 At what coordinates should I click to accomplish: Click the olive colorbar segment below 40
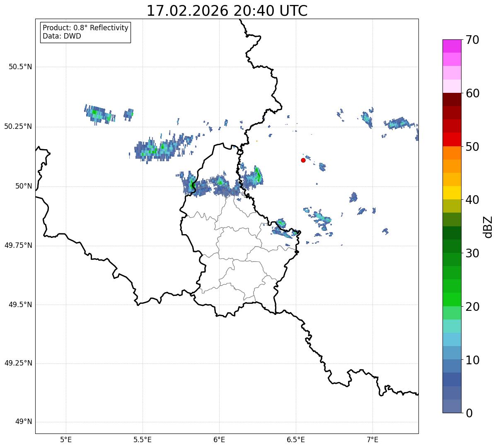tap(452, 206)
